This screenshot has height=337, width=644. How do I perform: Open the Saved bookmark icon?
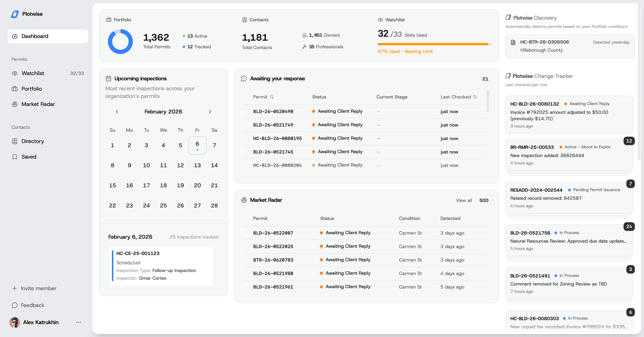[15, 157]
